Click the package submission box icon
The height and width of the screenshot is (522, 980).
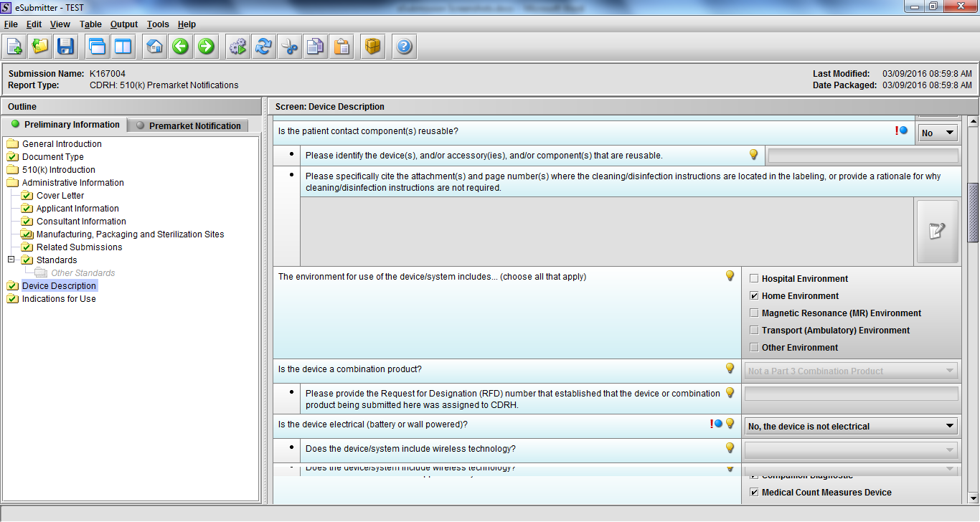(372, 47)
